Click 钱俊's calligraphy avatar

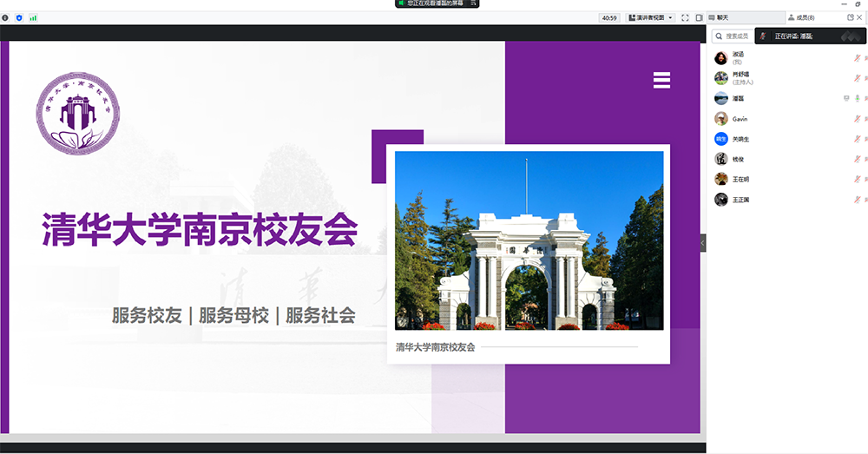[x=720, y=159]
